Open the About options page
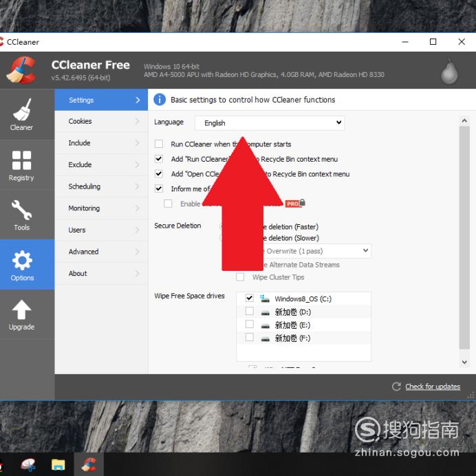The height and width of the screenshot is (476, 476). pyautogui.click(x=101, y=274)
